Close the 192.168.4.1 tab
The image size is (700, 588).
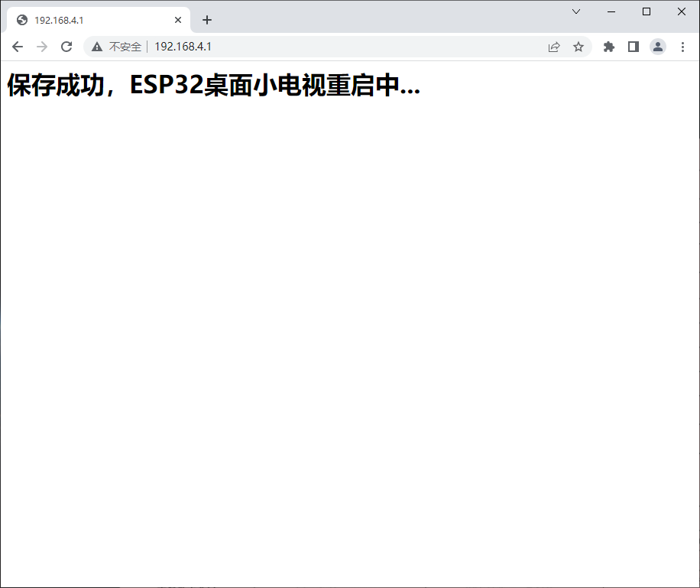(178, 20)
